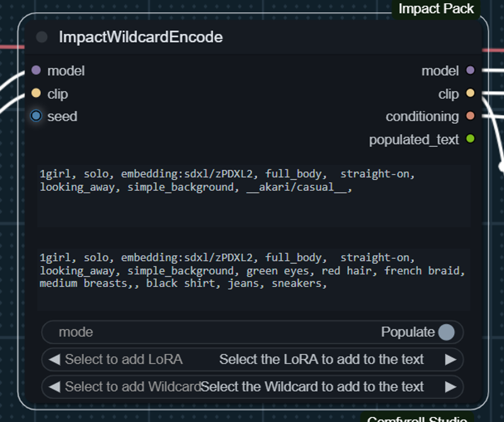
Task: Open the Select to add LoRA dropdown
Action: tap(253, 359)
